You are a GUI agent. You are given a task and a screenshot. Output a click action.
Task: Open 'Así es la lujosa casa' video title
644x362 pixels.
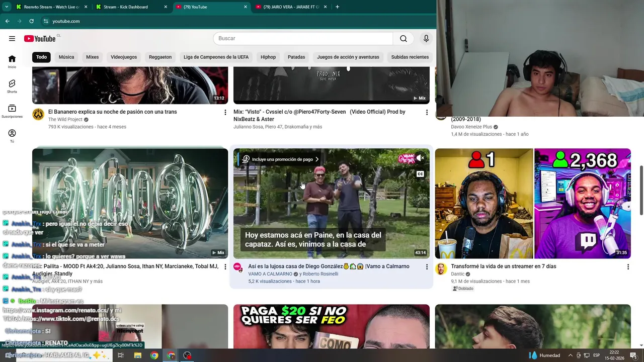click(x=329, y=266)
